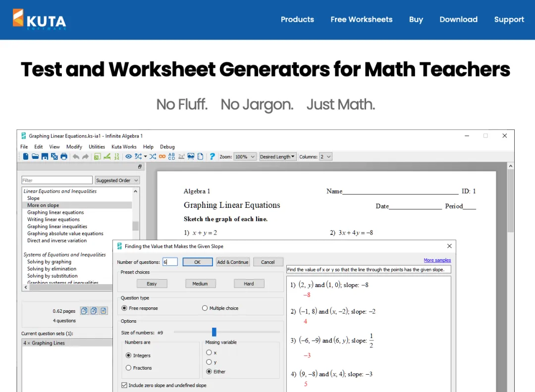535x392 pixels.
Task: Click the OK button in dialog
Action: tap(198, 262)
